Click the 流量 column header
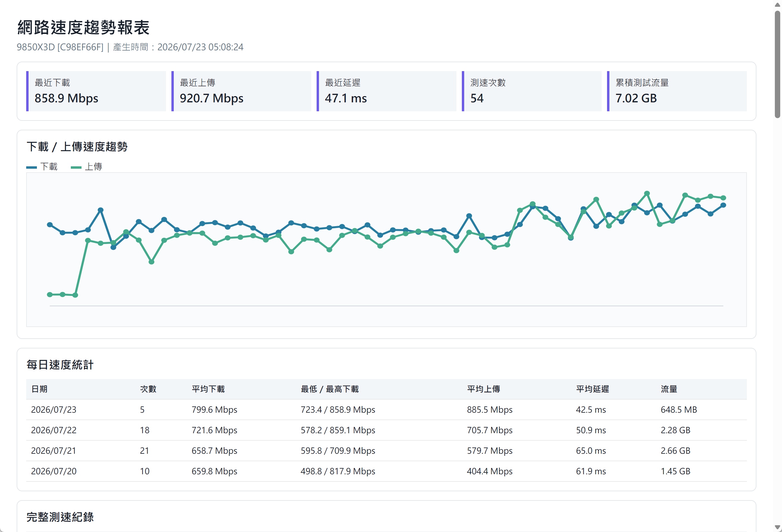The width and height of the screenshot is (782, 532). pos(669,389)
